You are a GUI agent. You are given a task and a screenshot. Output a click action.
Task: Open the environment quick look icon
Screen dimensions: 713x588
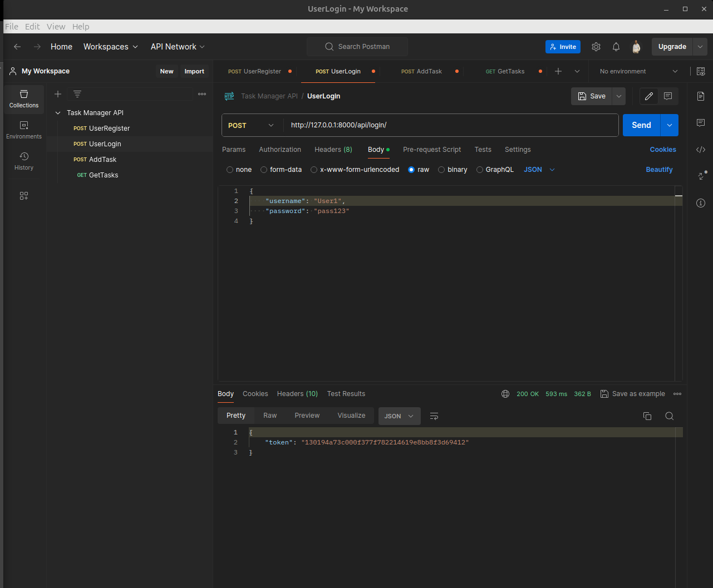(x=701, y=71)
